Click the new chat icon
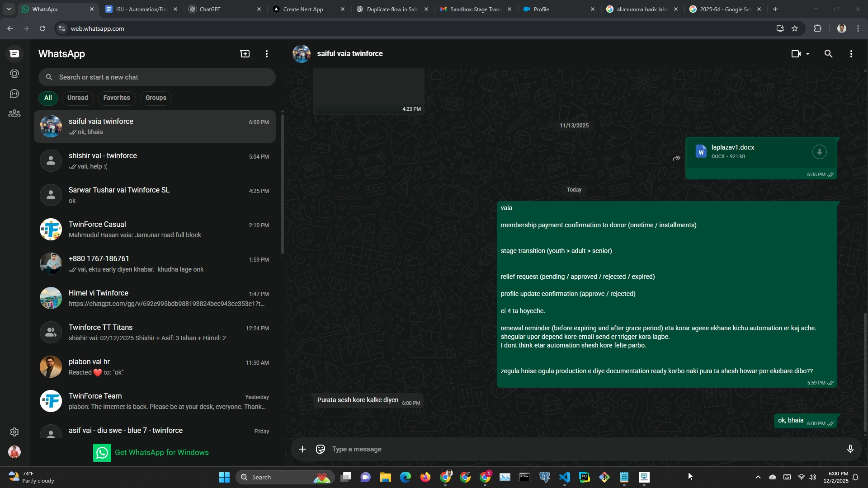Screen dimensions: 868x488 pos(245,54)
